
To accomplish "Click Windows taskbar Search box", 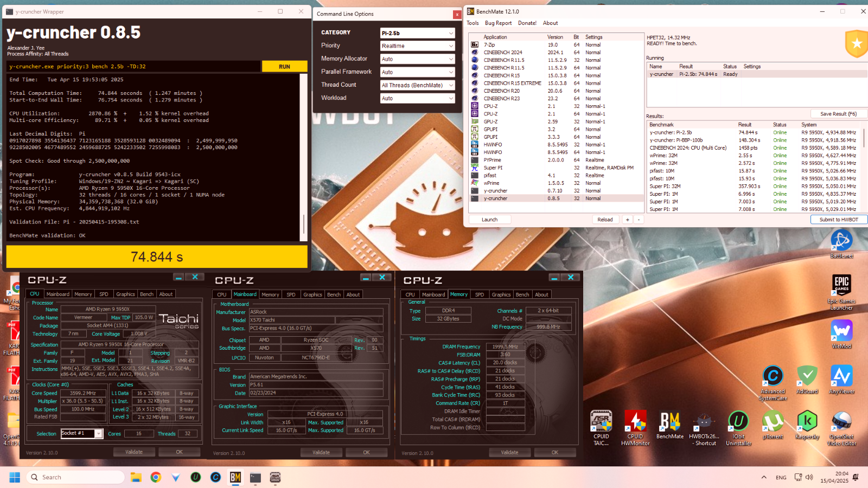I will tap(75, 477).
